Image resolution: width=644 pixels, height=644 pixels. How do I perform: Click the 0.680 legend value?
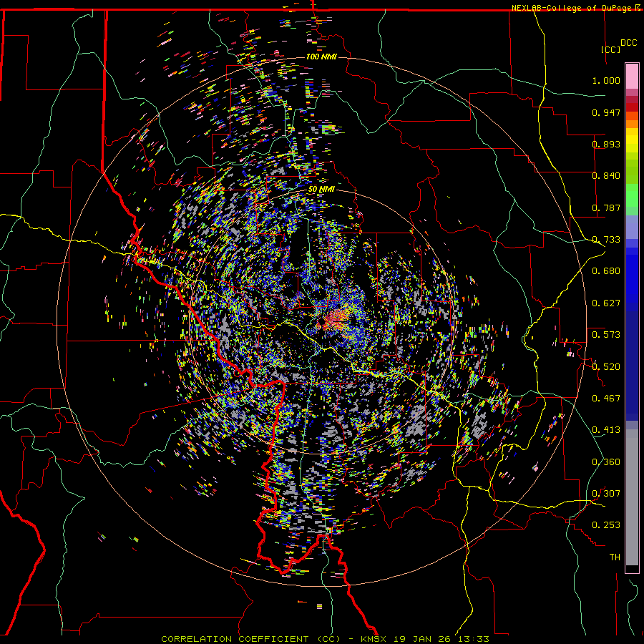pos(606,271)
